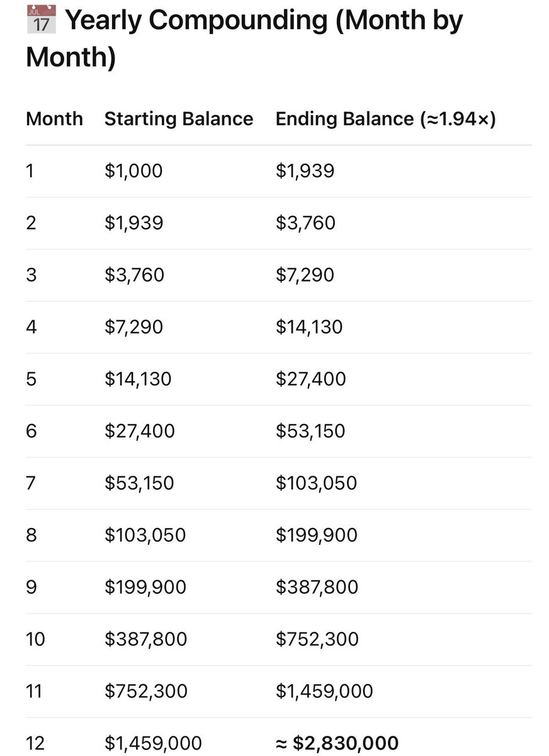This screenshot has height=756, width=549.
Task: Click the Starting Balance column header
Action: point(179,119)
